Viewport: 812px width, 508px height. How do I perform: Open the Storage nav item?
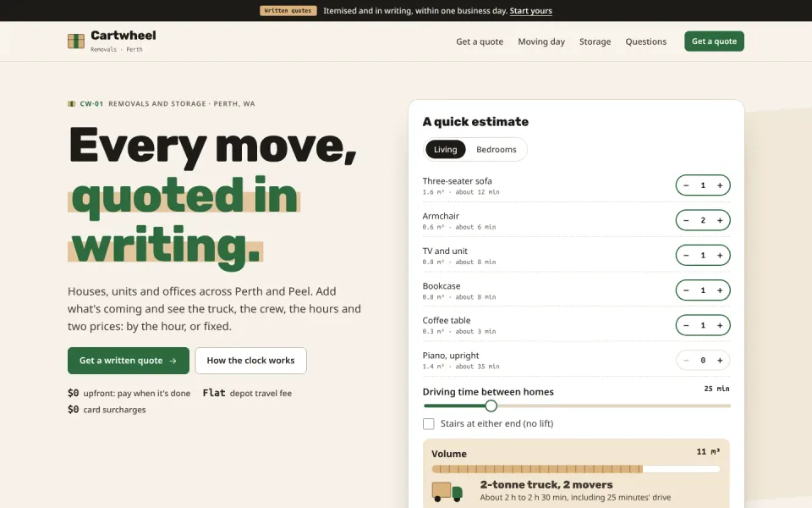coord(595,41)
